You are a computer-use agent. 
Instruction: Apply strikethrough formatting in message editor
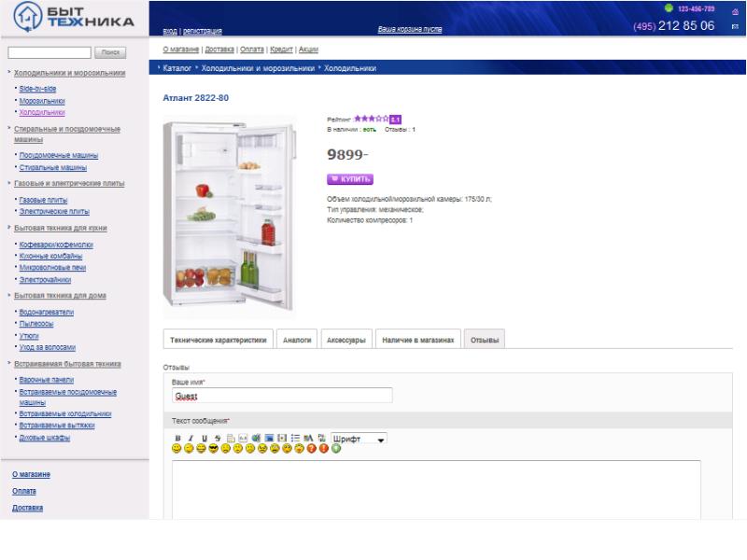(x=218, y=438)
